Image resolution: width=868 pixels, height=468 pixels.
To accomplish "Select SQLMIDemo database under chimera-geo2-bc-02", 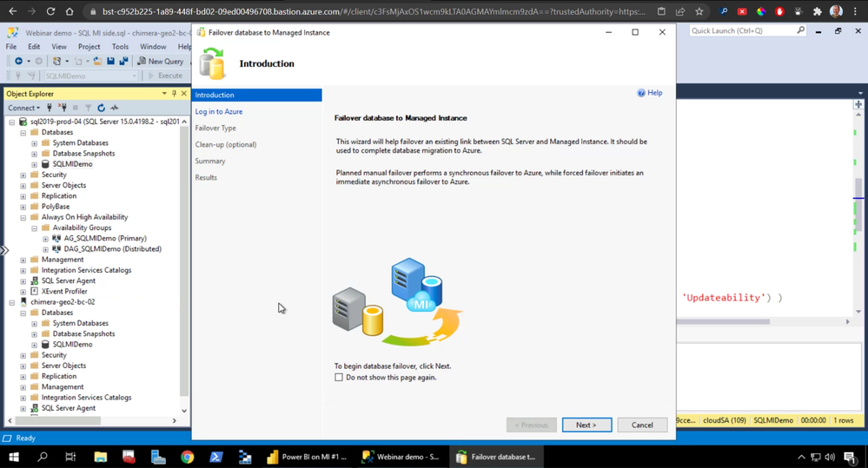I will 72,344.
